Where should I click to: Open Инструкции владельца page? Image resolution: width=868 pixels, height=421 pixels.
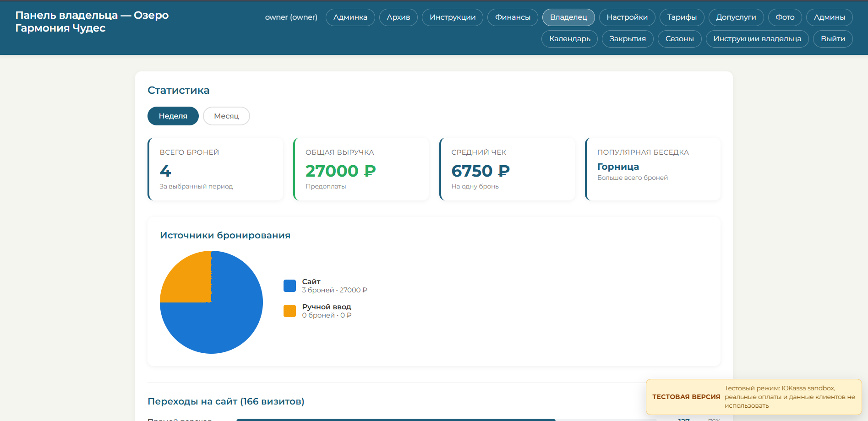click(757, 39)
